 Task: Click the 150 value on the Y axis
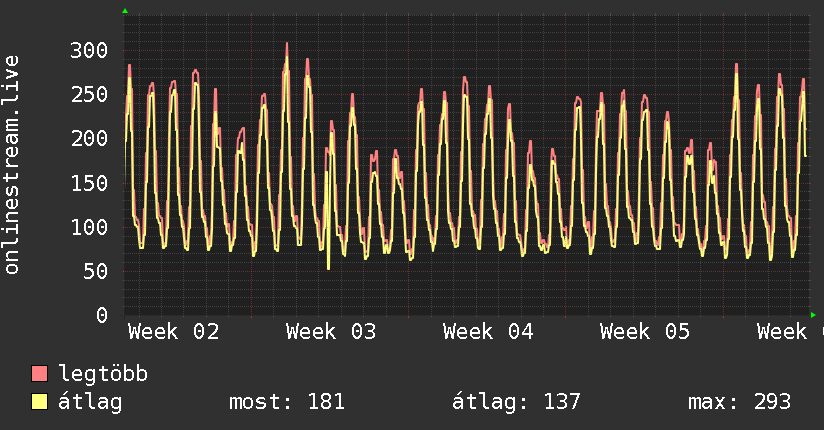coord(87,183)
